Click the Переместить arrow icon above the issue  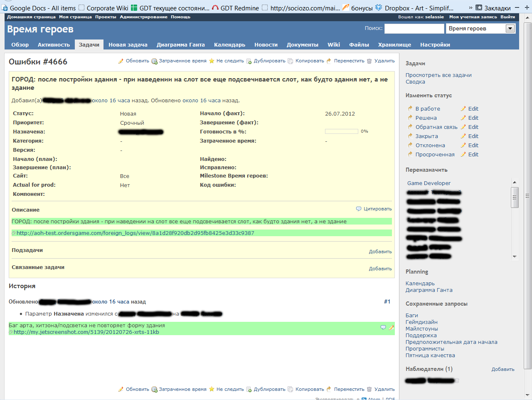coord(329,61)
